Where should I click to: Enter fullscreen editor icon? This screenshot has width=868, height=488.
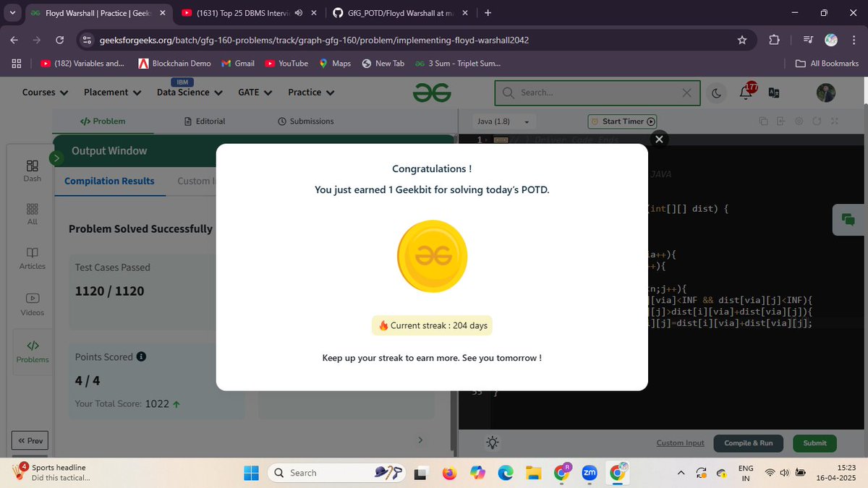coord(834,121)
